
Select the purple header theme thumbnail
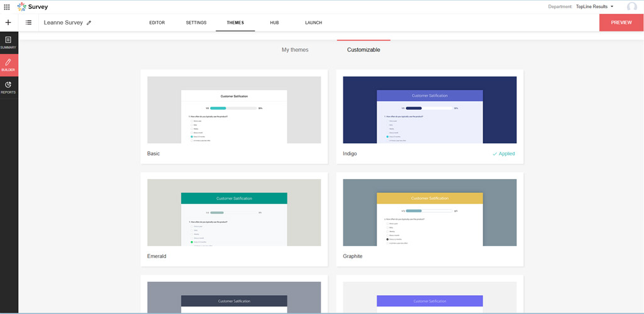[430, 297]
